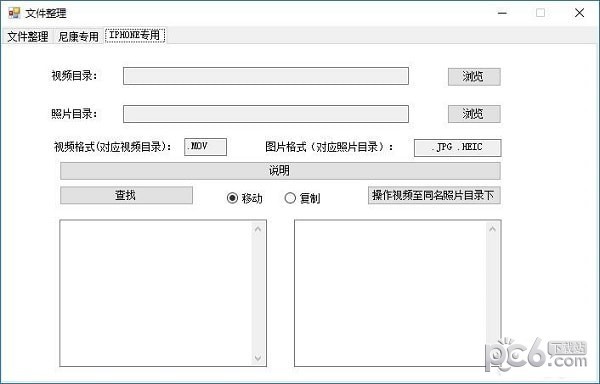This screenshot has width=600, height=384.
Task: Minimize the 文件整理 window
Action: pos(502,13)
